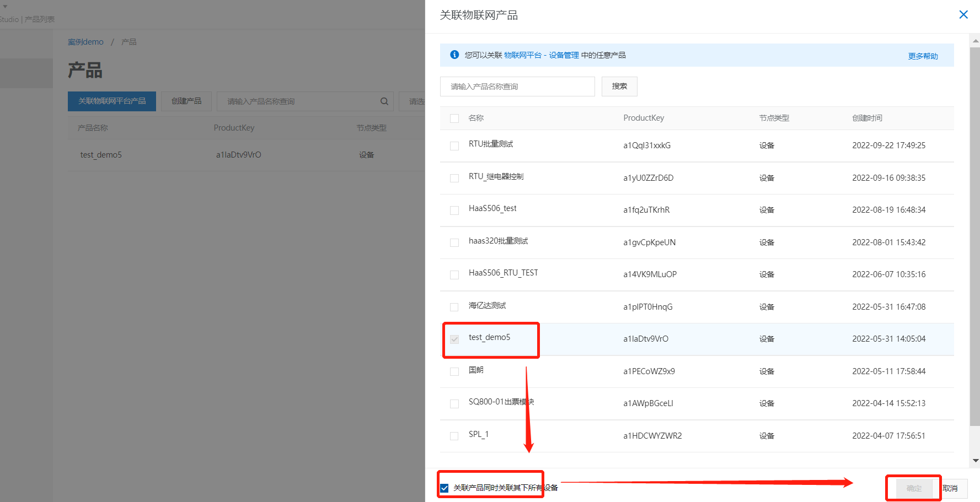Click 海亿达测试 product name
The width and height of the screenshot is (980, 502).
click(488, 305)
